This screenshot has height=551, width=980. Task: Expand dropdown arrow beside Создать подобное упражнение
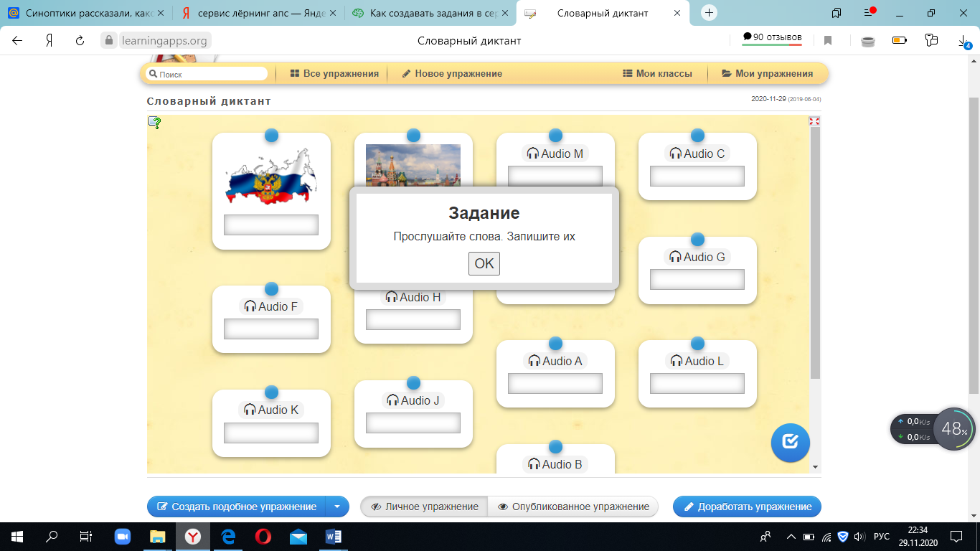[337, 507]
